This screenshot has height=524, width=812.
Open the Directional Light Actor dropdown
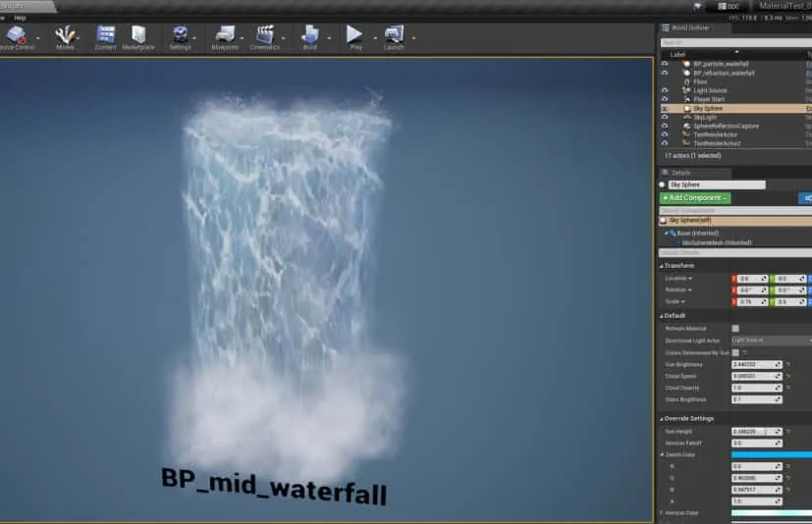771,341
